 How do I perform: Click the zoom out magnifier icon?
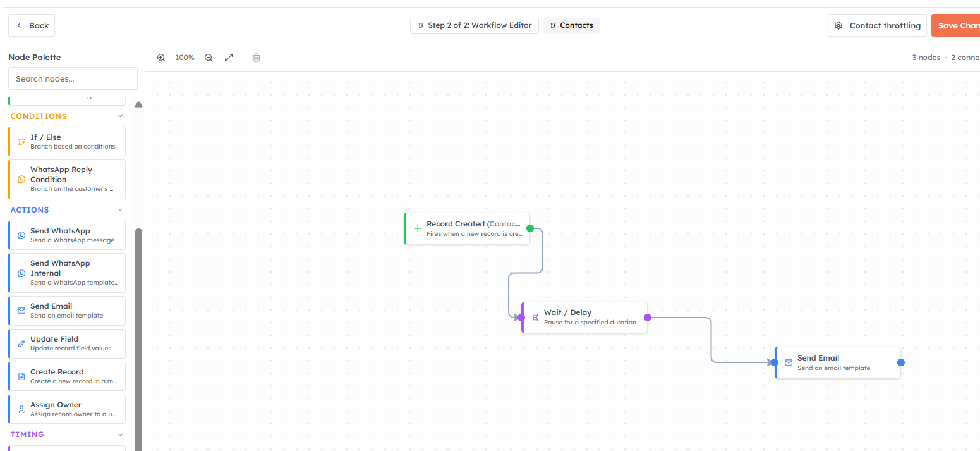(x=209, y=58)
